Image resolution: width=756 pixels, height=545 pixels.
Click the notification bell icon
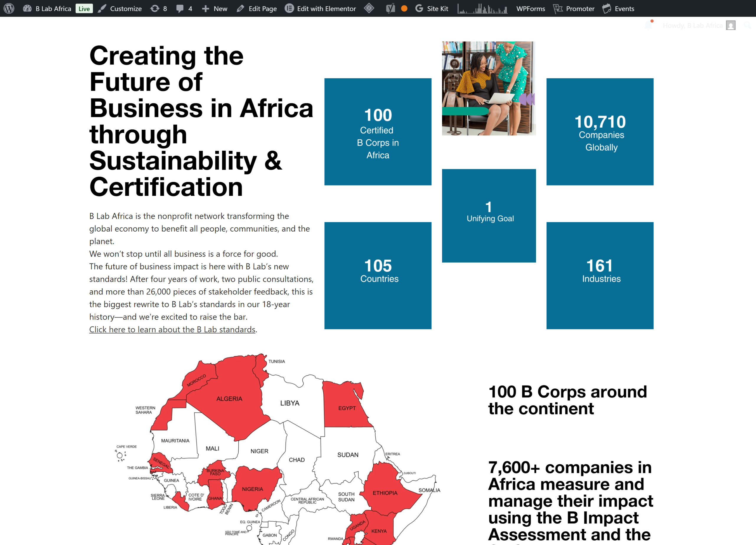[648, 25]
